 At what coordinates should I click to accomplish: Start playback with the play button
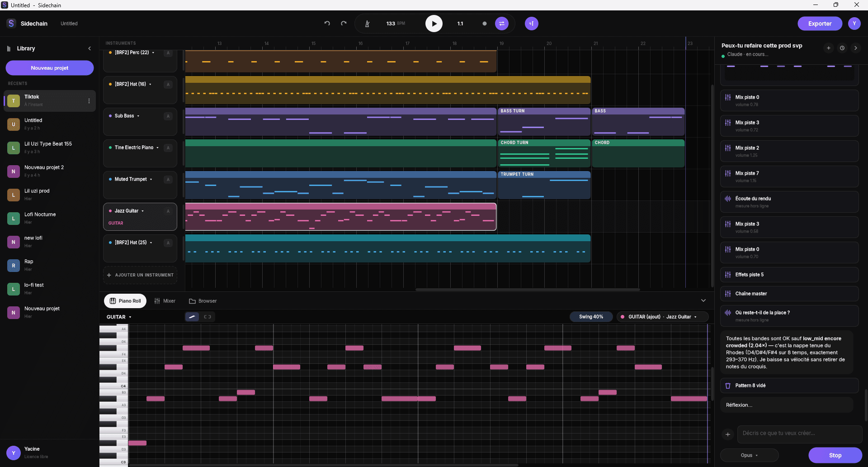click(x=434, y=24)
